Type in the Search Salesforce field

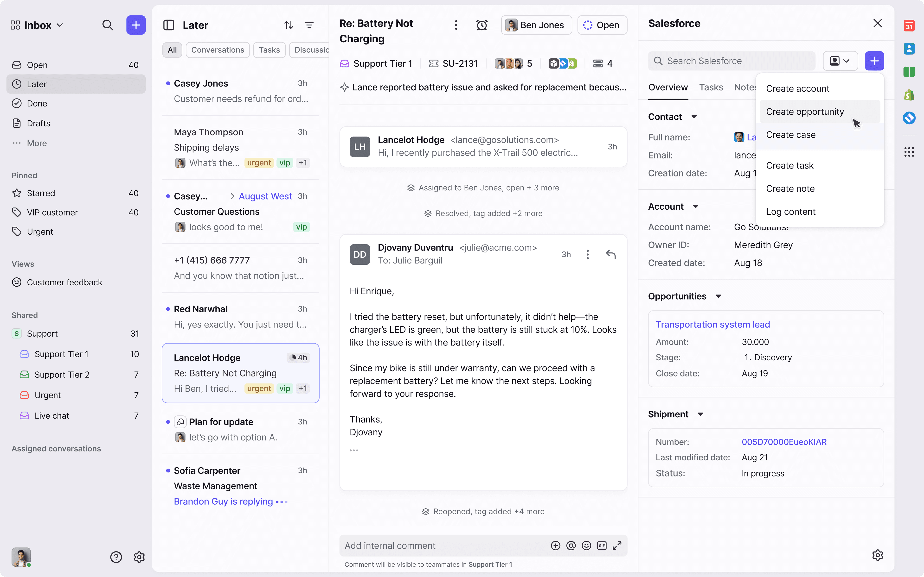pos(731,61)
